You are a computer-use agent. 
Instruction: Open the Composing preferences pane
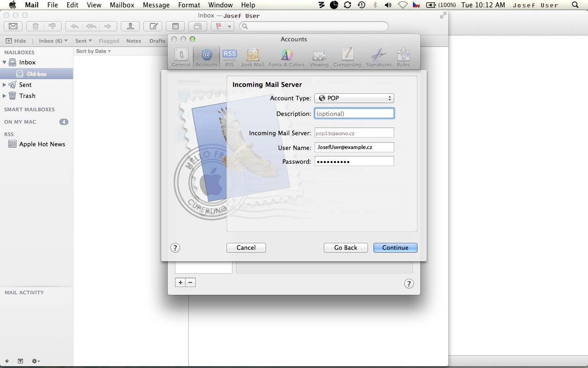coord(347,57)
